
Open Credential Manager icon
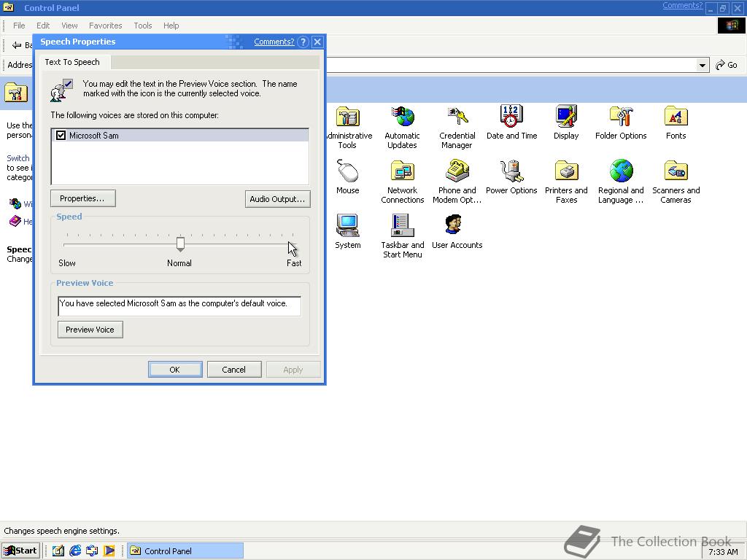point(457,117)
